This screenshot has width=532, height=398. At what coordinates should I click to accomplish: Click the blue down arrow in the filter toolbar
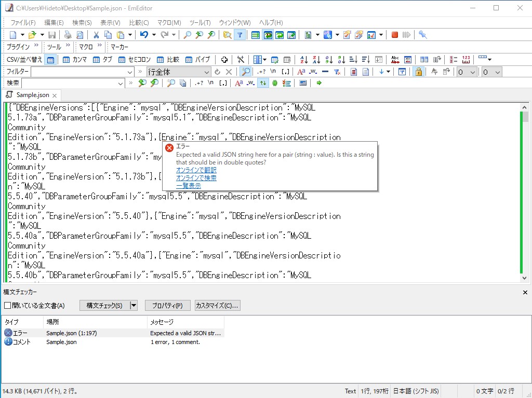click(x=381, y=72)
